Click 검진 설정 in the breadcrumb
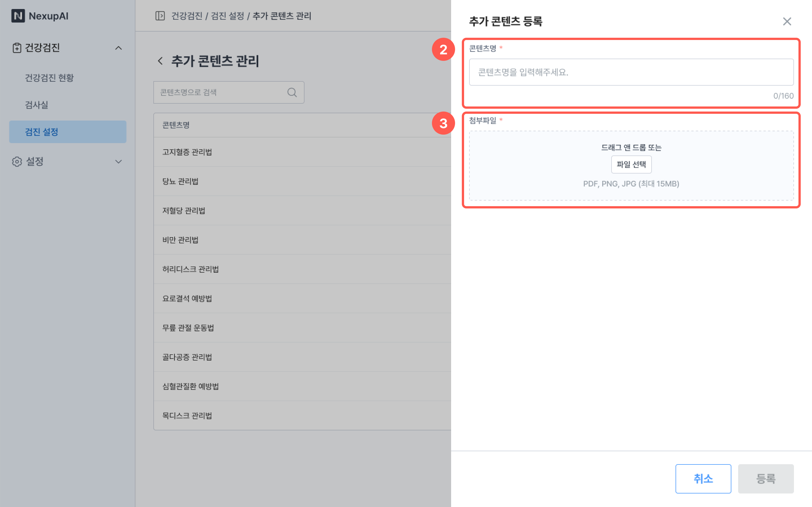This screenshot has height=507, width=812. (x=228, y=16)
